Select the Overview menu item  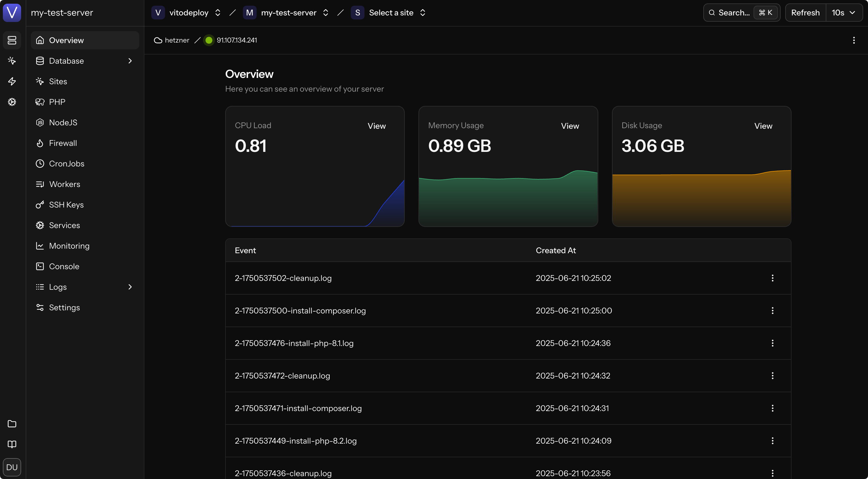click(x=85, y=40)
